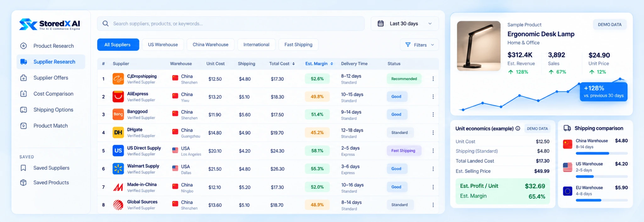
Task: Click the 52.6% margin for CJDropshipping
Action: (317, 79)
